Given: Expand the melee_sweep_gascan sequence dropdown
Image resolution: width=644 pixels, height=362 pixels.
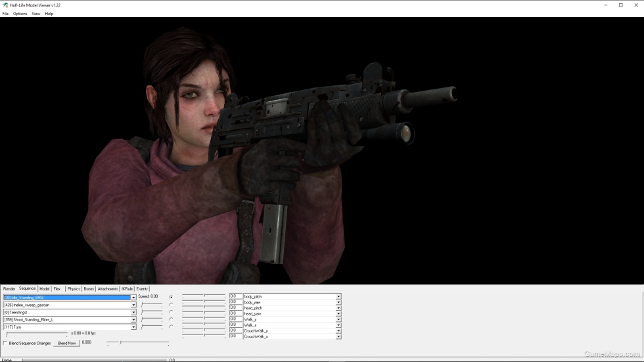Looking at the screenshot, I should click(133, 305).
